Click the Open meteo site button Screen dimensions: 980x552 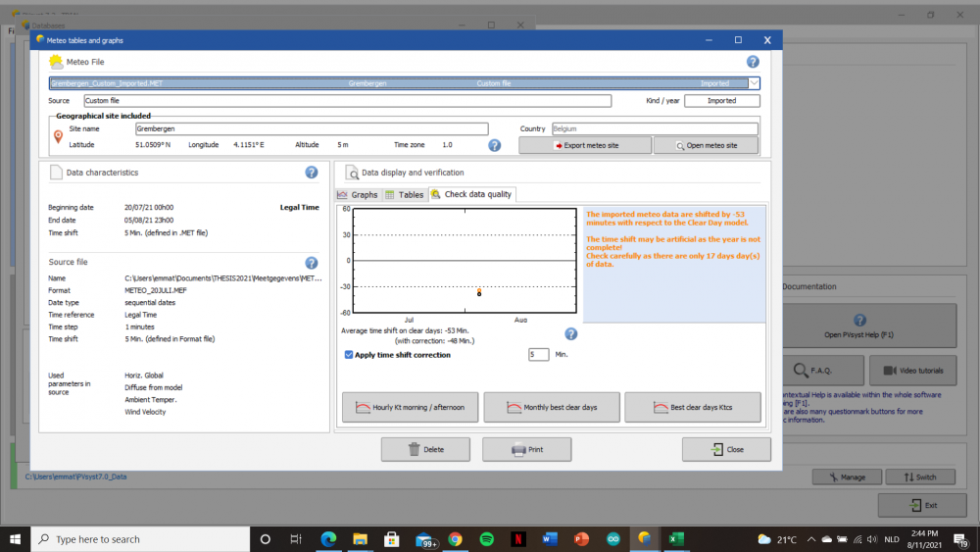(708, 145)
